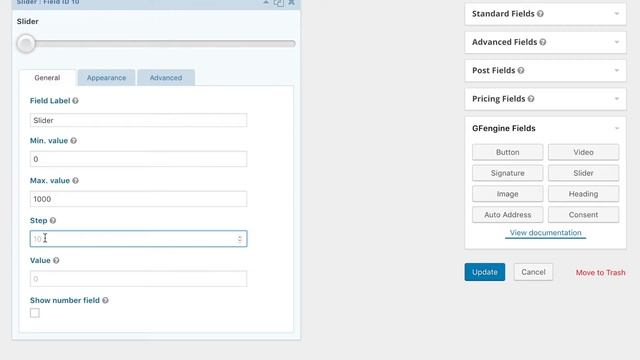
Task: Expand the Pricing Fields panel
Action: point(617,99)
